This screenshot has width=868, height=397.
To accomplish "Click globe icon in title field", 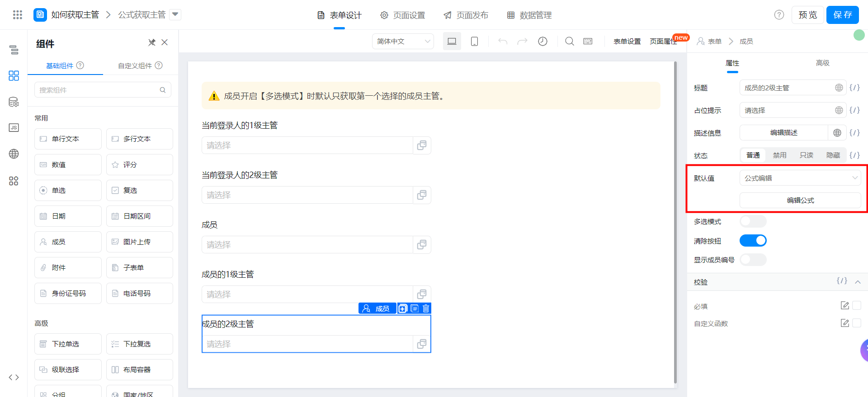I will click(x=839, y=88).
